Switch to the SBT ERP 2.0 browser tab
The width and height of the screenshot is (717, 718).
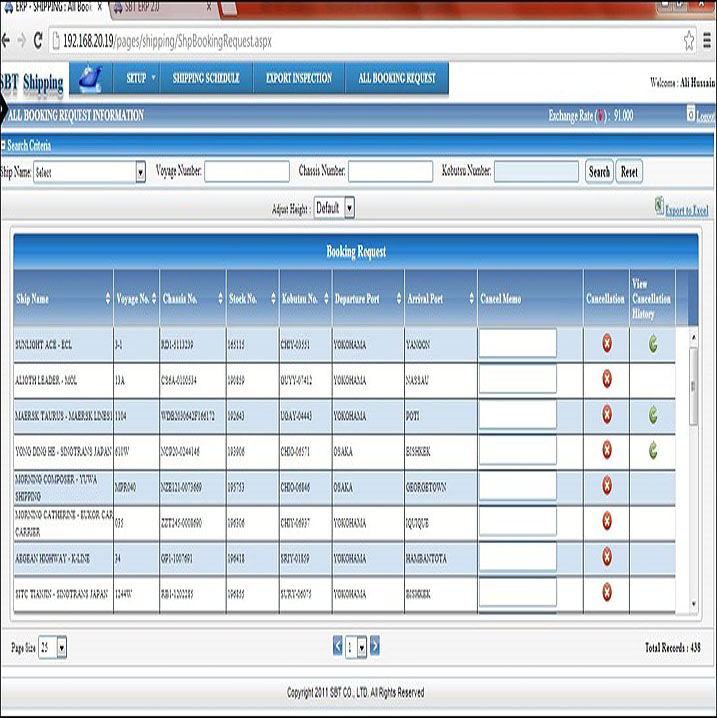163,7
